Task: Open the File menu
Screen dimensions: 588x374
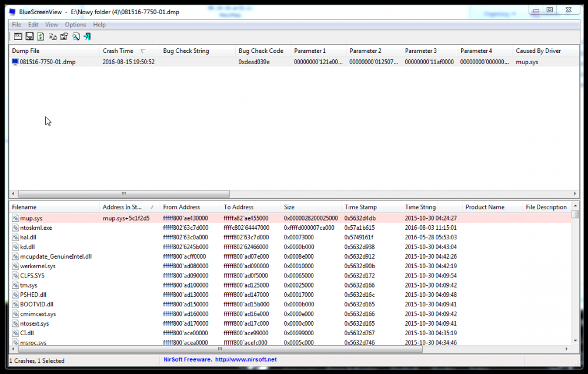Action: 16,25
